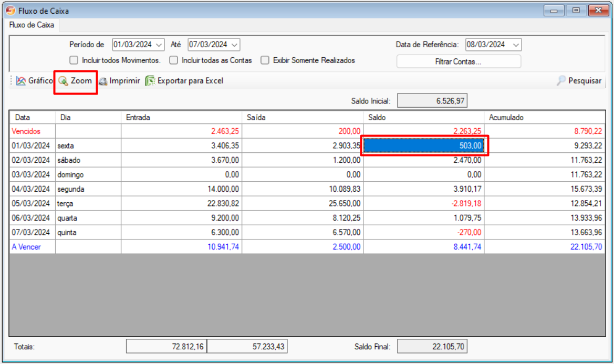Click the 14.000,00 Entrada cell
This screenshot has width=614, height=364.
click(x=182, y=189)
